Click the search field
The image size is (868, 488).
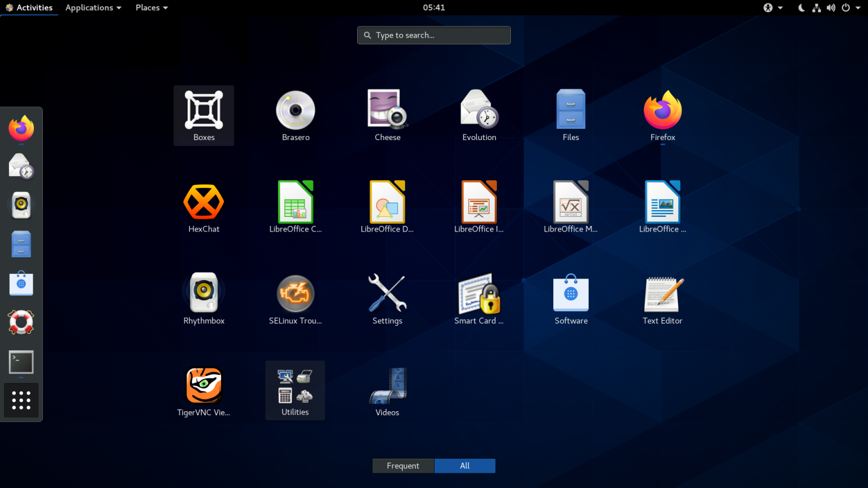tap(433, 35)
